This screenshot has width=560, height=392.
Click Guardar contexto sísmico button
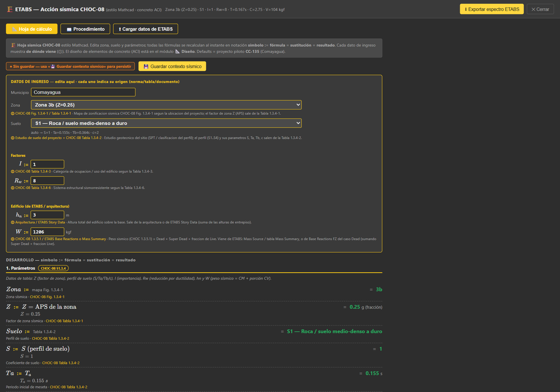coord(172,66)
